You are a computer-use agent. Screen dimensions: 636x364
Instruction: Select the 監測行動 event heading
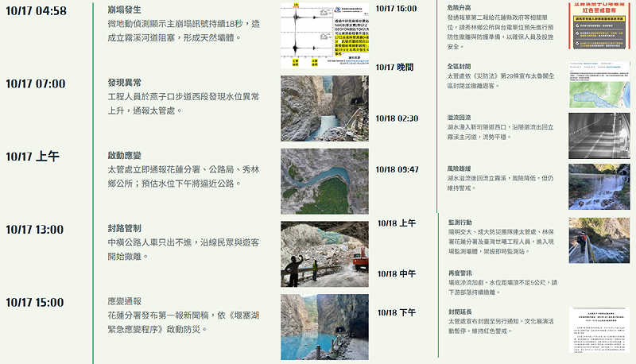click(x=460, y=223)
